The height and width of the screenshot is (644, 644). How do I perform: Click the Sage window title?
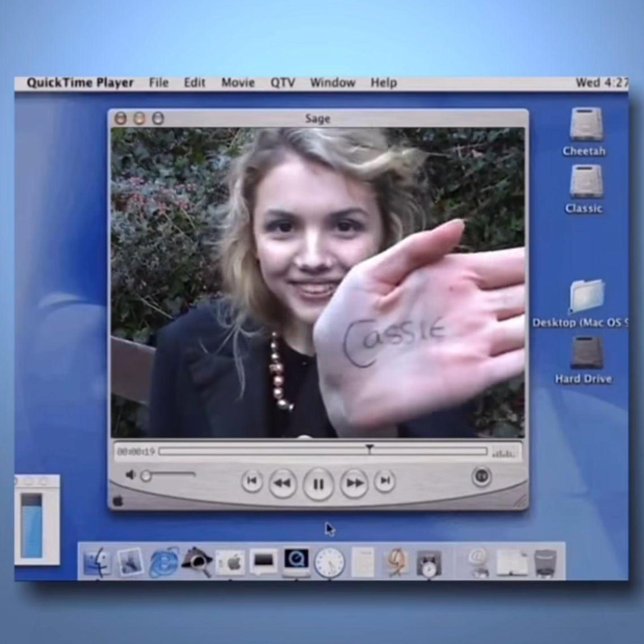tap(318, 119)
